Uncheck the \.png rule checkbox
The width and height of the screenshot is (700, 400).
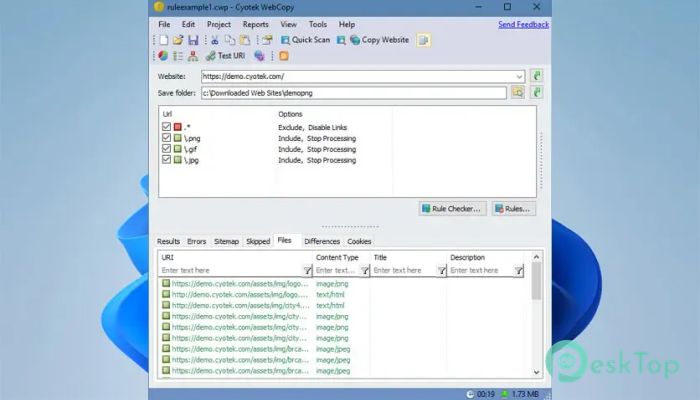(x=167, y=138)
